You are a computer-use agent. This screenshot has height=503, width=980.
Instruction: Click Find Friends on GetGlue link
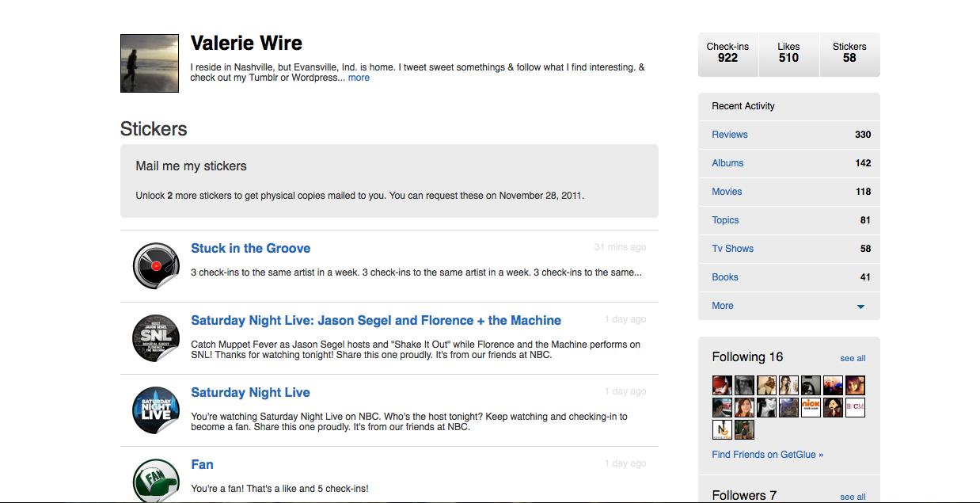767,455
